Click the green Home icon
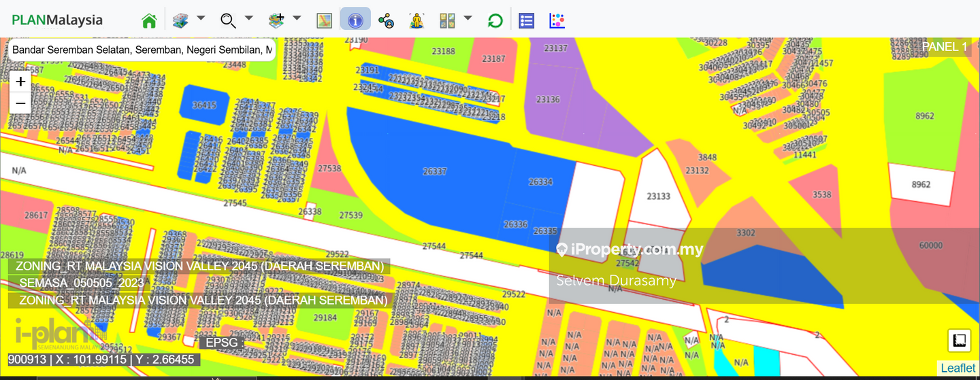This screenshot has height=380, width=980. pos(149,20)
